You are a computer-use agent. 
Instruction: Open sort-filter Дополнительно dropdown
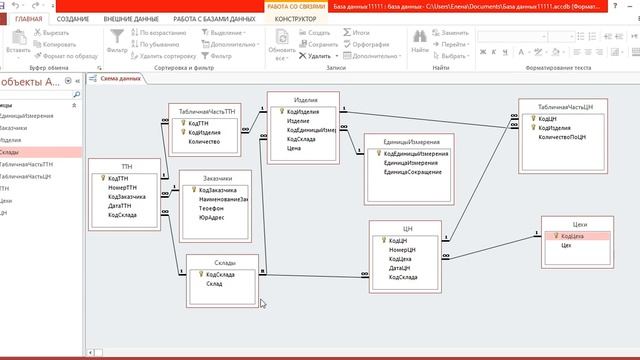[231, 44]
